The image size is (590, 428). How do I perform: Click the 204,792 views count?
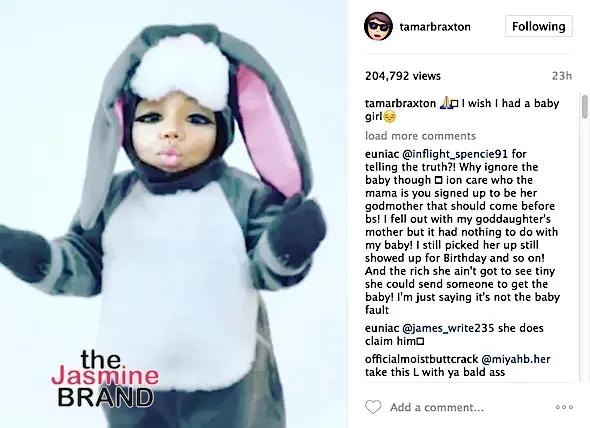(x=403, y=76)
